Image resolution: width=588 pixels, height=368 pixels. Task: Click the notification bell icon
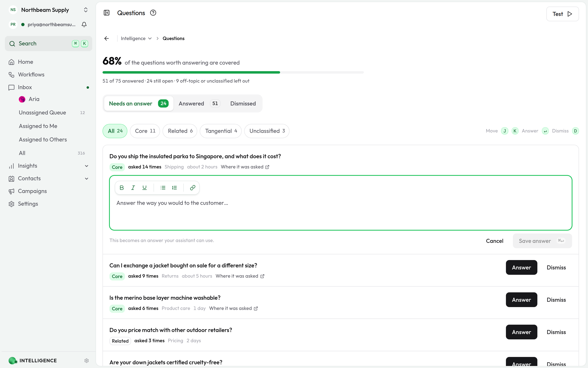(x=84, y=24)
